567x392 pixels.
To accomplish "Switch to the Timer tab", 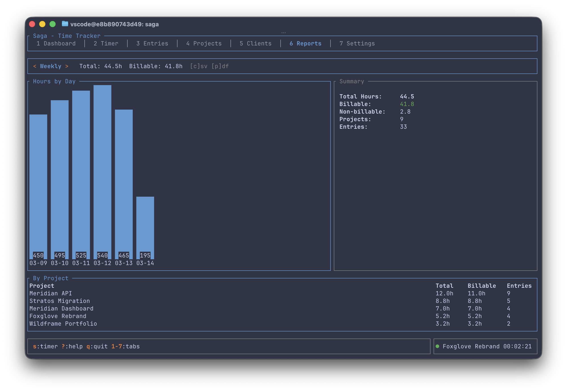I will tap(106, 43).
